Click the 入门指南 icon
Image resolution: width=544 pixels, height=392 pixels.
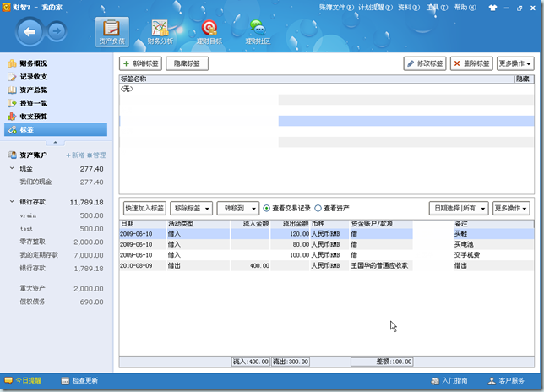tap(435, 381)
